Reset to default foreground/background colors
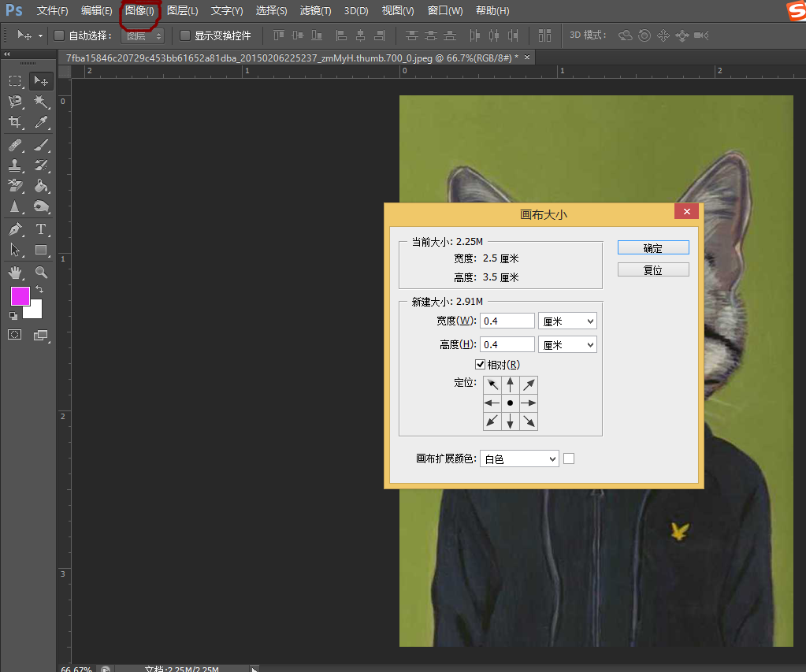The height and width of the screenshot is (672, 806). [x=13, y=315]
